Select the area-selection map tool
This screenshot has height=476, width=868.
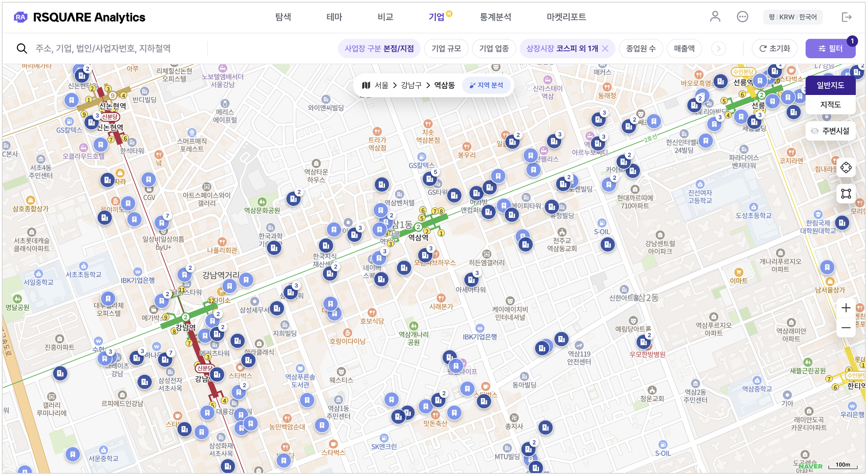(x=846, y=193)
